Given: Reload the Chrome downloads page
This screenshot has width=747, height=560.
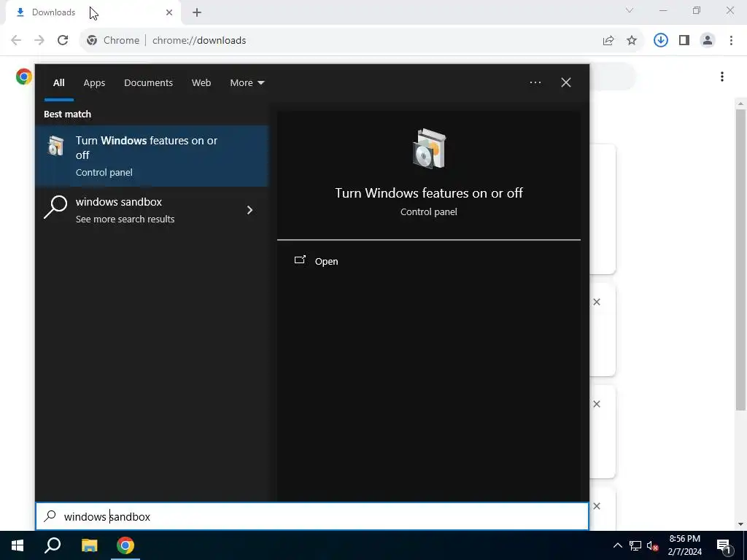Looking at the screenshot, I should pos(63,40).
